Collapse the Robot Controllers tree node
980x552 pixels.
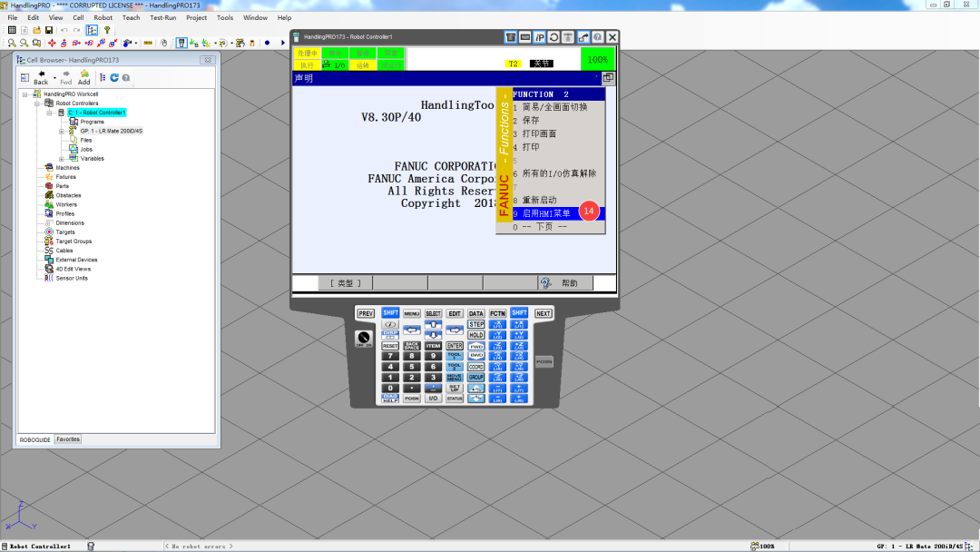37,103
